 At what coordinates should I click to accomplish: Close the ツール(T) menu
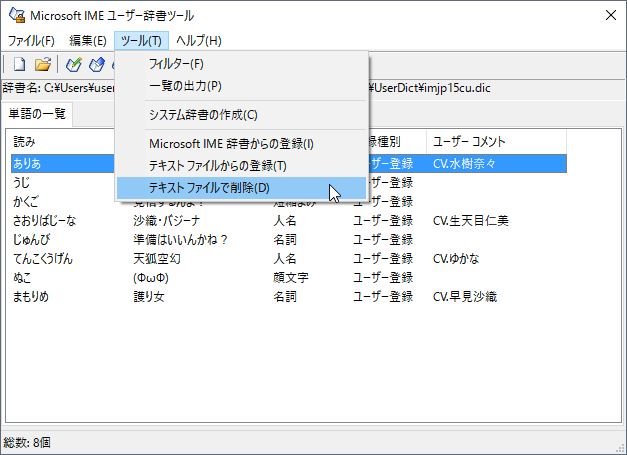(141, 41)
